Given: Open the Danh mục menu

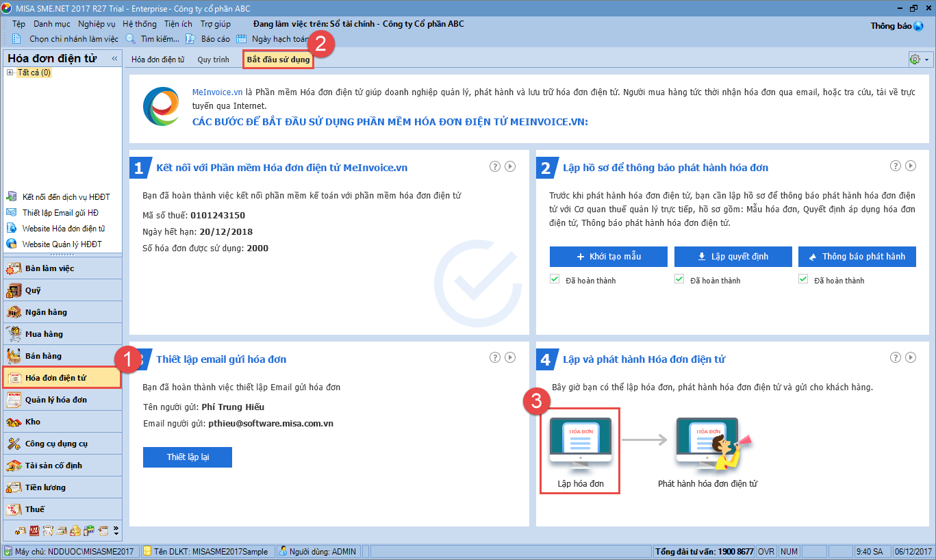Looking at the screenshot, I should pos(51,24).
